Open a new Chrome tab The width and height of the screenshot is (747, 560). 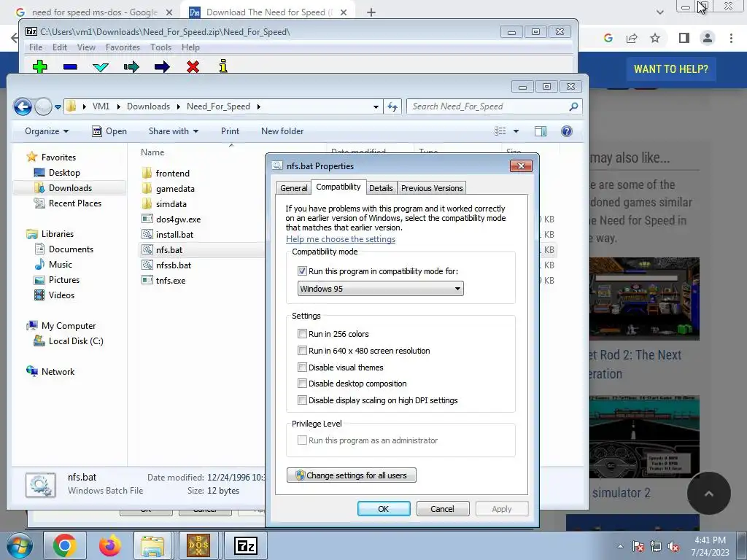coord(371,12)
